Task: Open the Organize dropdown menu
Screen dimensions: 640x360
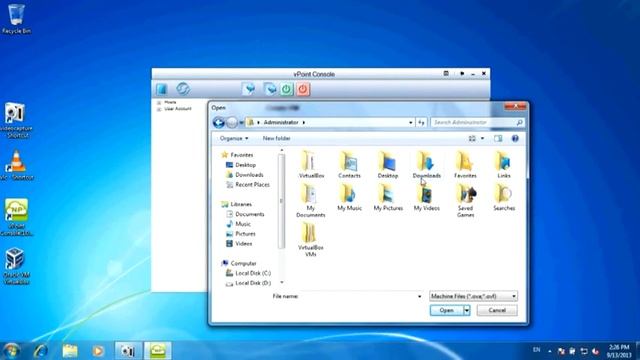Action: 234,138
